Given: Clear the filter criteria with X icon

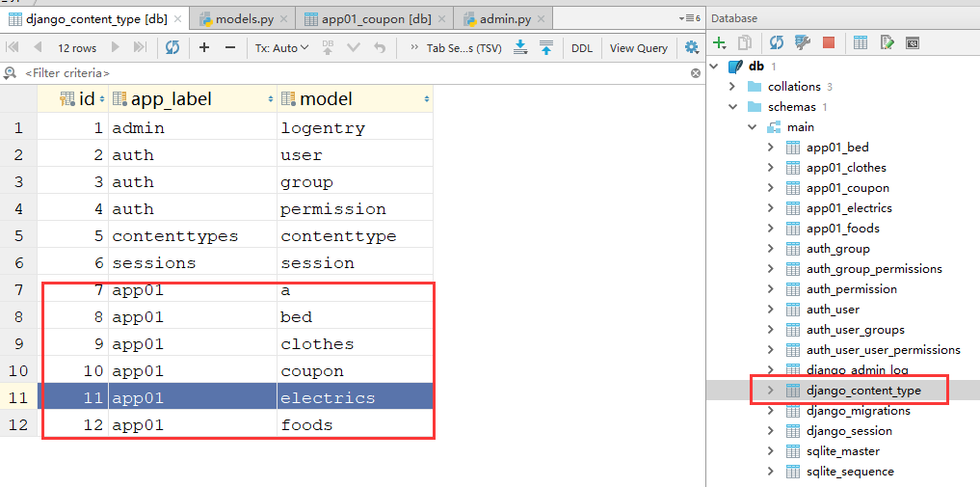Looking at the screenshot, I should coord(695,73).
